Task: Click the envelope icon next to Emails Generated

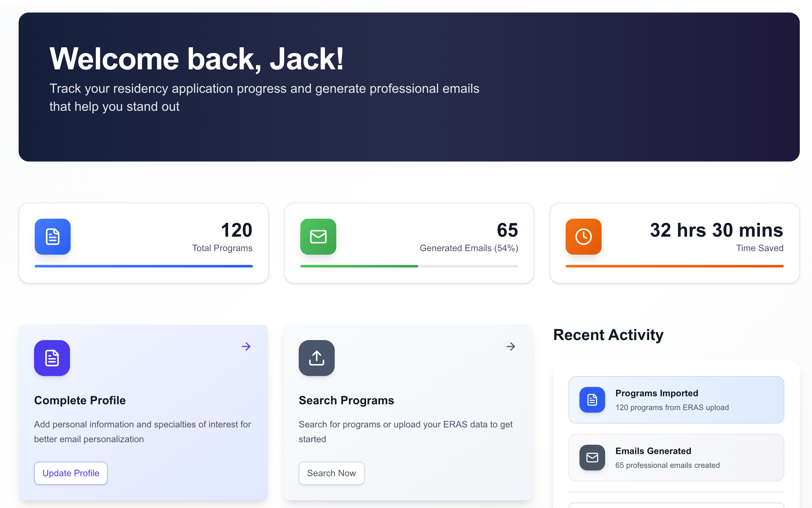Action: tap(592, 457)
